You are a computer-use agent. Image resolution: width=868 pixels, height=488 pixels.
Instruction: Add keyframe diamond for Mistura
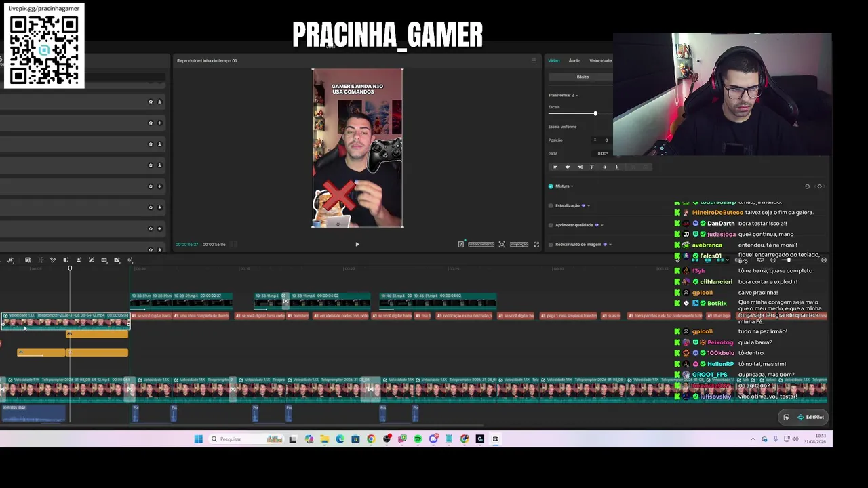(x=819, y=186)
